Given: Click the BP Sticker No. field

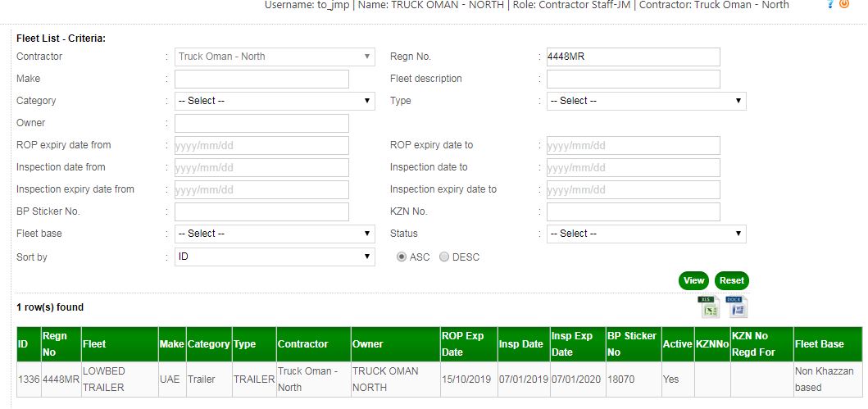Looking at the screenshot, I should pyautogui.click(x=261, y=211).
